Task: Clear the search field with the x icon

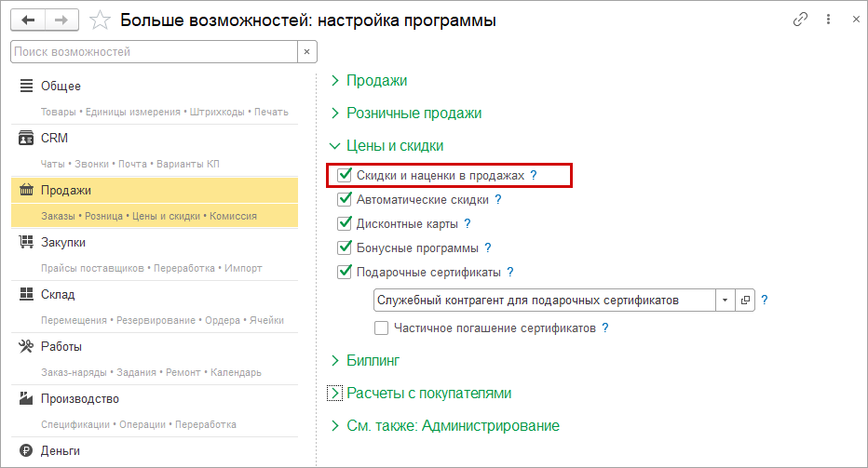Action: (305, 52)
